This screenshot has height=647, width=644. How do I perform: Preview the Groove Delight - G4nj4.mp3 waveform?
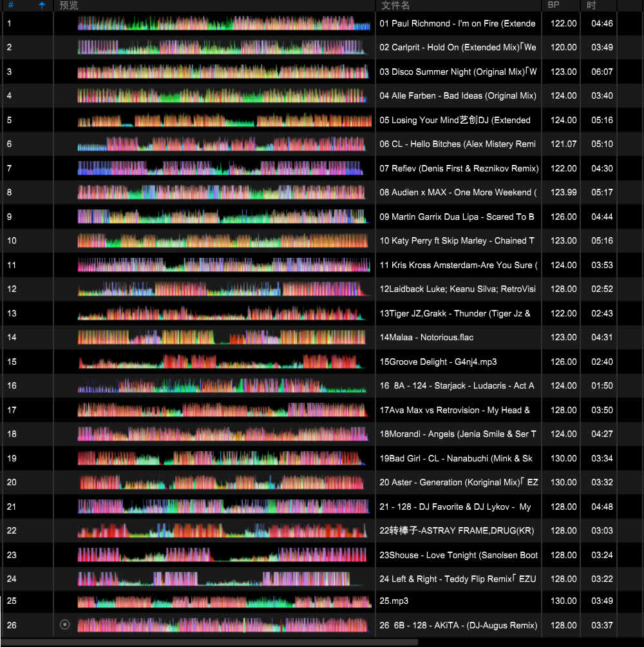pyautogui.click(x=222, y=362)
